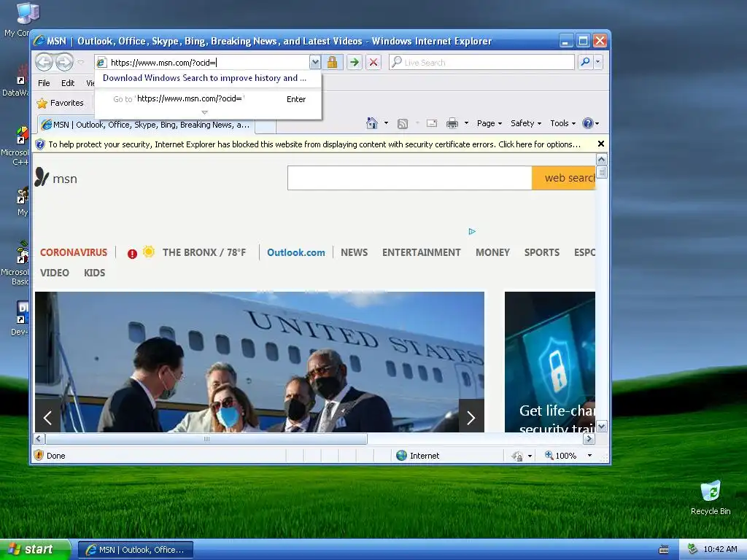Open the Safety menu
747x560 pixels.
(526, 123)
